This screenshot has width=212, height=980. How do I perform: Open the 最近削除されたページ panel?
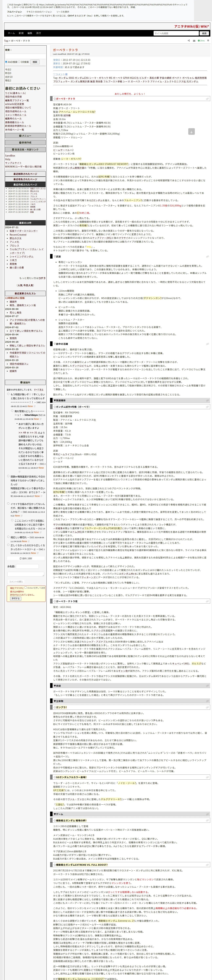tap(25, 174)
